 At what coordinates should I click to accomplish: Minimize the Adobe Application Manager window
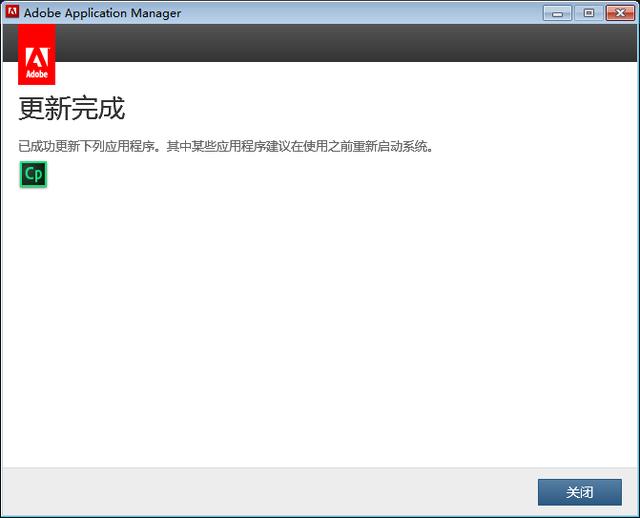coord(557,12)
